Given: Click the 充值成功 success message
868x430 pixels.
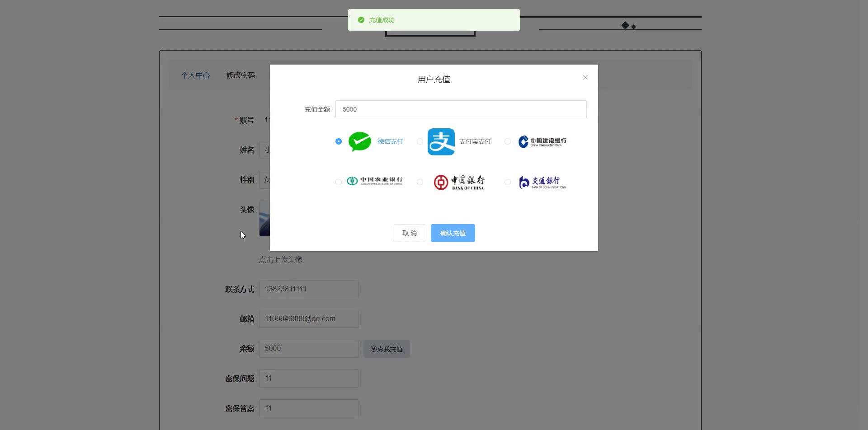Looking at the screenshot, I should 382,20.
